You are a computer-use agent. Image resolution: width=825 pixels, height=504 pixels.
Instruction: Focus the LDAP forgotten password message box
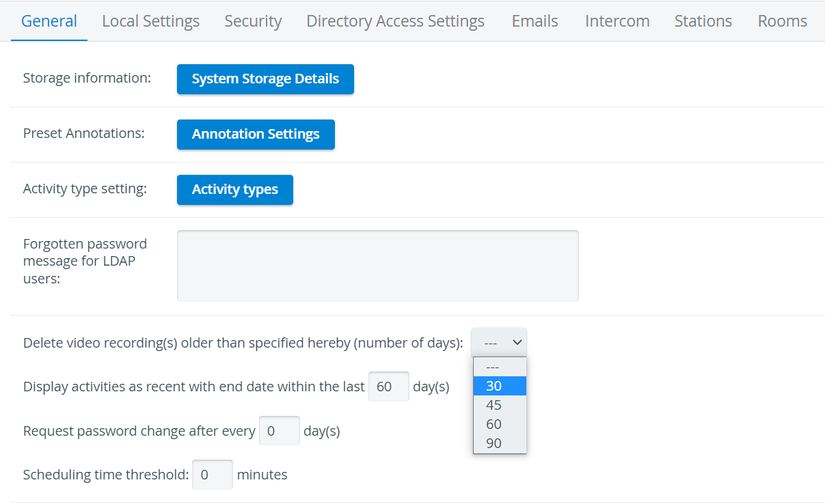point(377,266)
